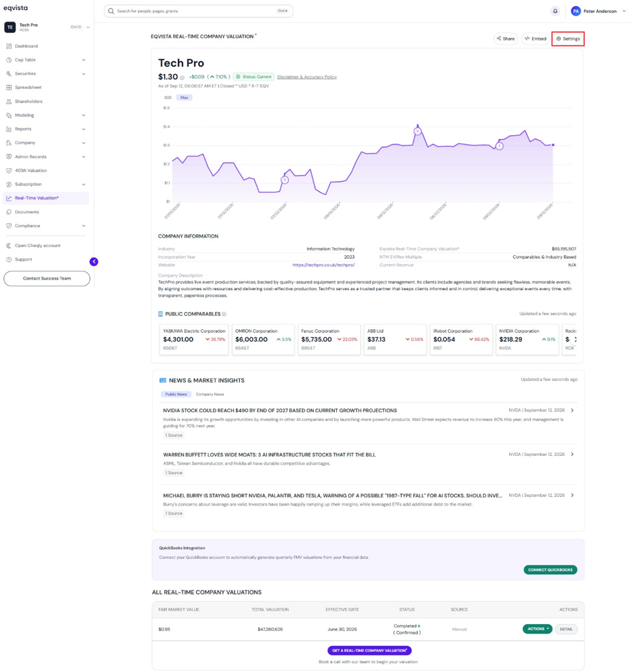Click the Open Cheqly account icon
The width and height of the screenshot is (632, 672).
9,246
